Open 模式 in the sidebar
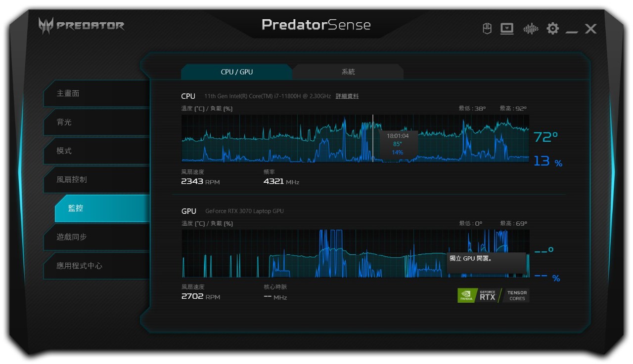 (96, 151)
